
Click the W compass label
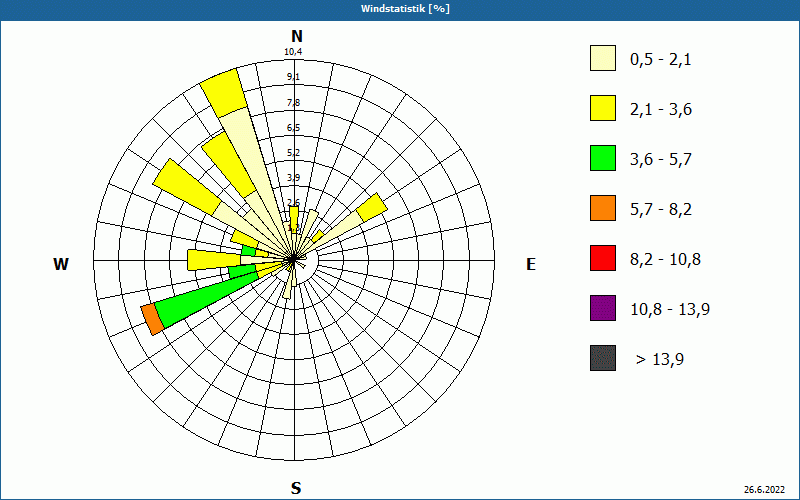[x=61, y=264]
